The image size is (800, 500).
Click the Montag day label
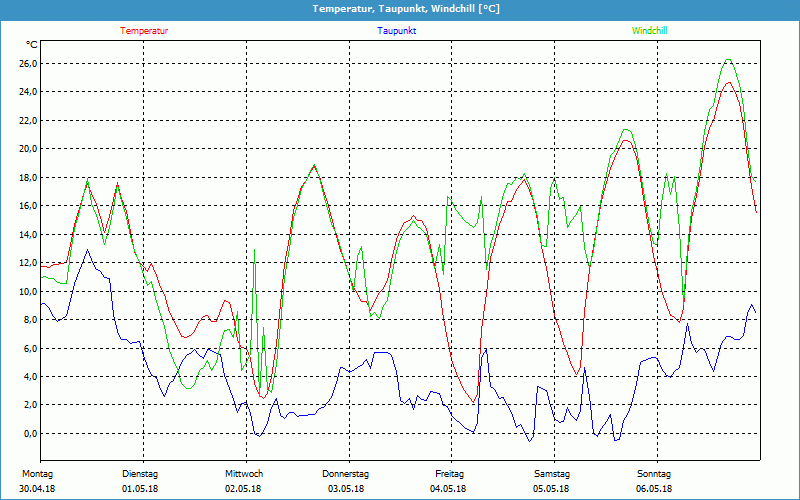(37, 474)
